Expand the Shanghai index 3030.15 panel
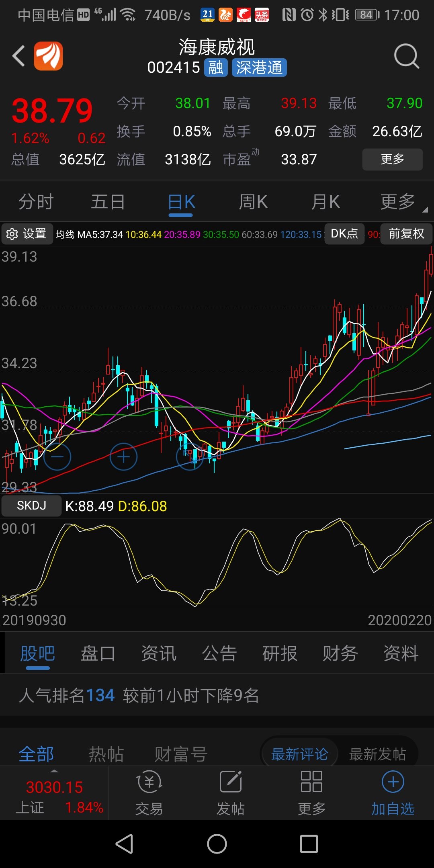The height and width of the screenshot is (868, 434). tap(54, 793)
